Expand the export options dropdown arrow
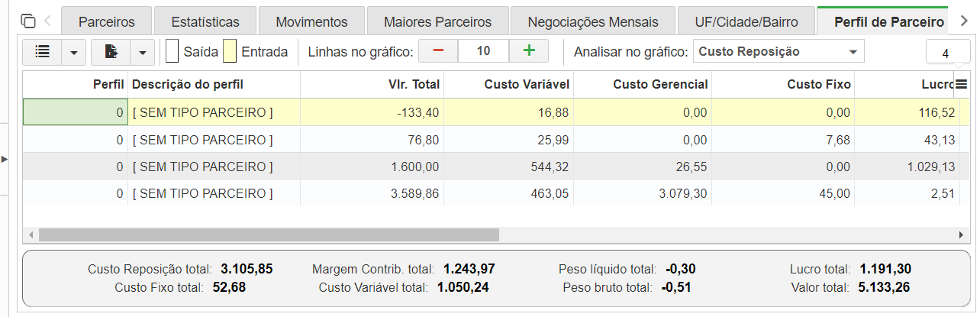The image size is (980, 317). point(143,52)
